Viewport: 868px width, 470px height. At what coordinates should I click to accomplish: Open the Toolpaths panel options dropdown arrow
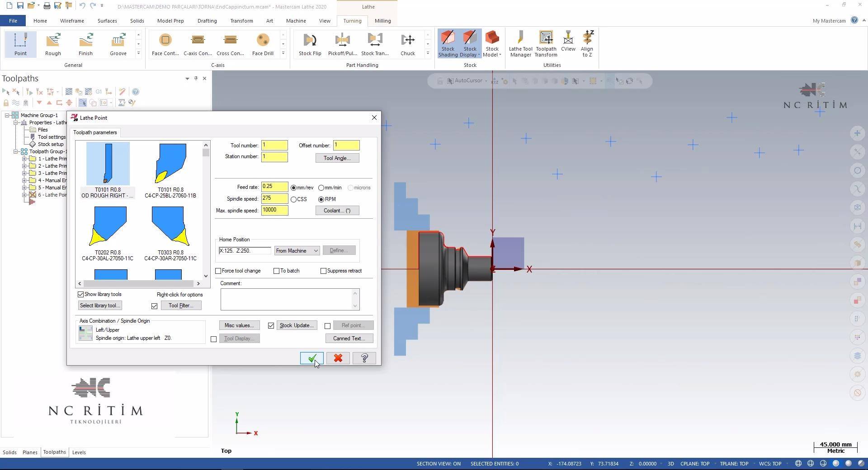[x=187, y=79]
